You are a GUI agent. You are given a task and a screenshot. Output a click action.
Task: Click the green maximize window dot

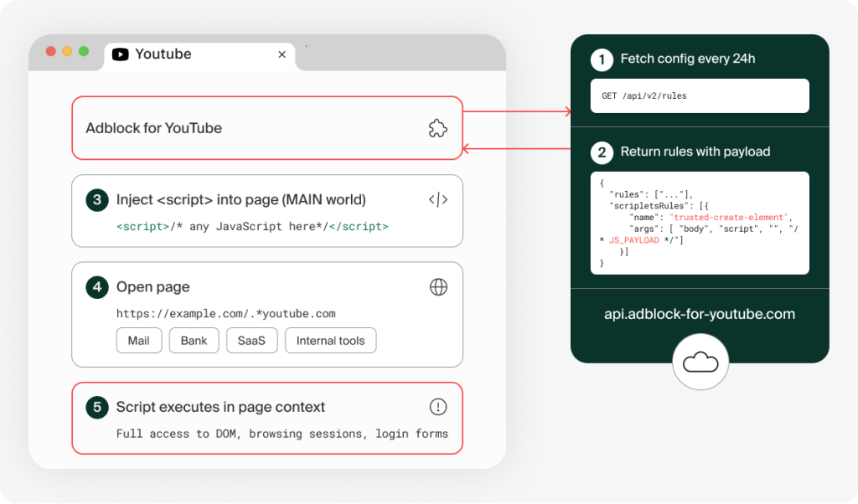coord(84,51)
